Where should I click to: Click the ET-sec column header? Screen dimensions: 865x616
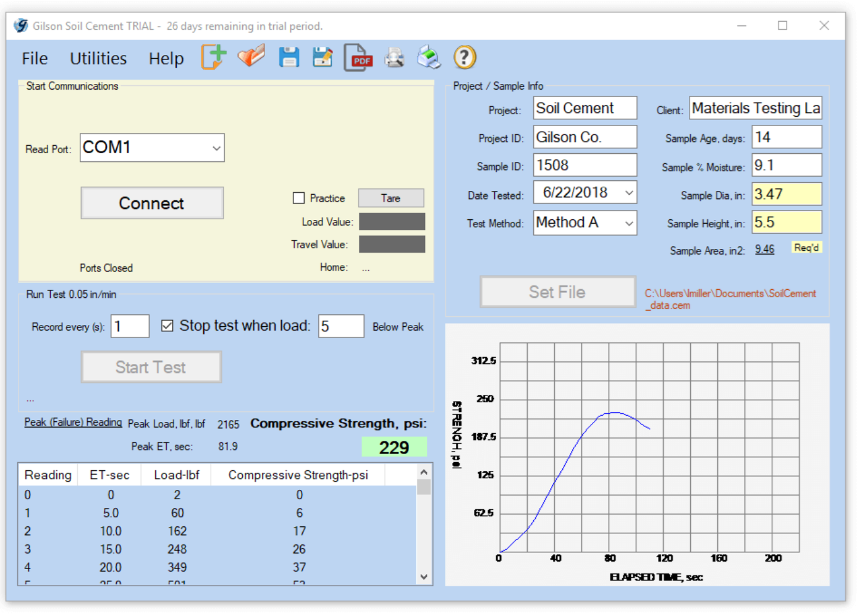click(109, 475)
